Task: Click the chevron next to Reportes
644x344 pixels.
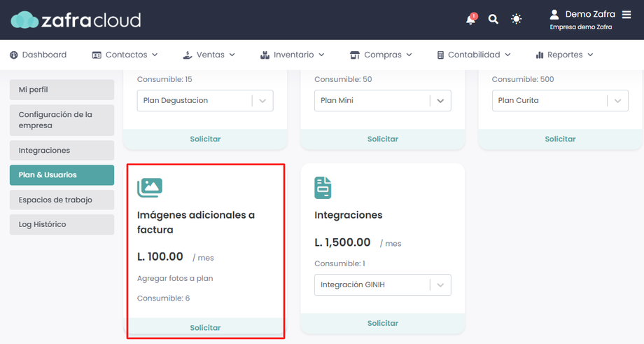Action: (590, 55)
